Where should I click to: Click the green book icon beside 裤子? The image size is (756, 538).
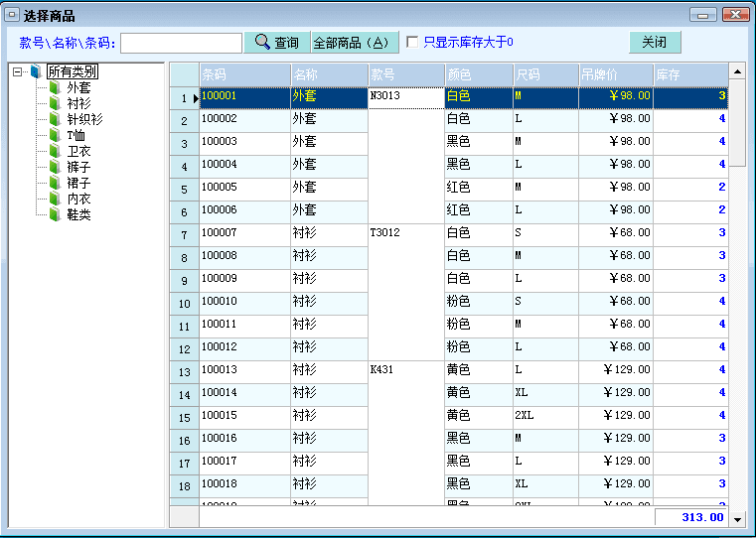tap(55, 168)
